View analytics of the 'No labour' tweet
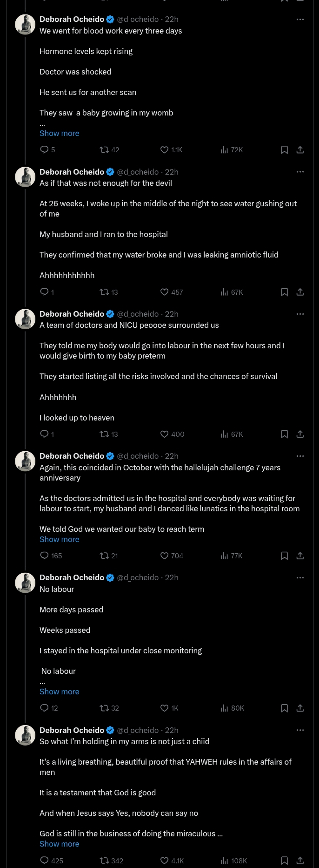 coord(225,708)
